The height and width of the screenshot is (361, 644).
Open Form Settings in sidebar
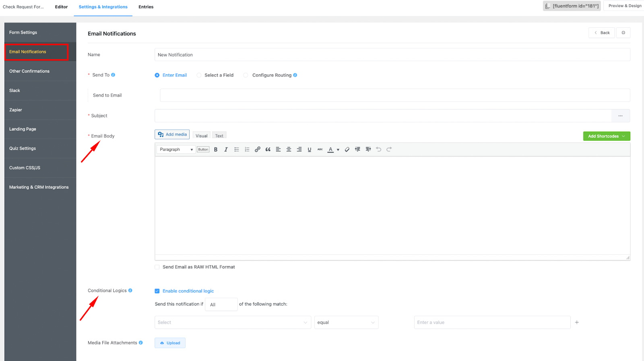[x=40, y=32]
